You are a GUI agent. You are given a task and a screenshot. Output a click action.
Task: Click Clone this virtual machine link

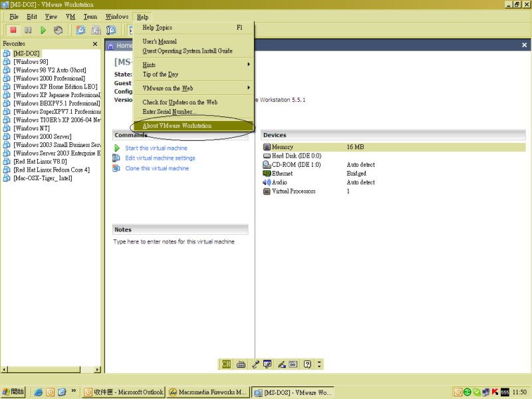(157, 168)
